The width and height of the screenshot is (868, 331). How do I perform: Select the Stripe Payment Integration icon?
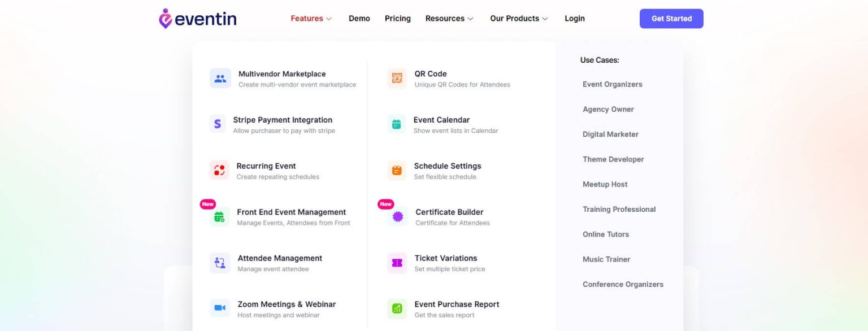point(218,124)
